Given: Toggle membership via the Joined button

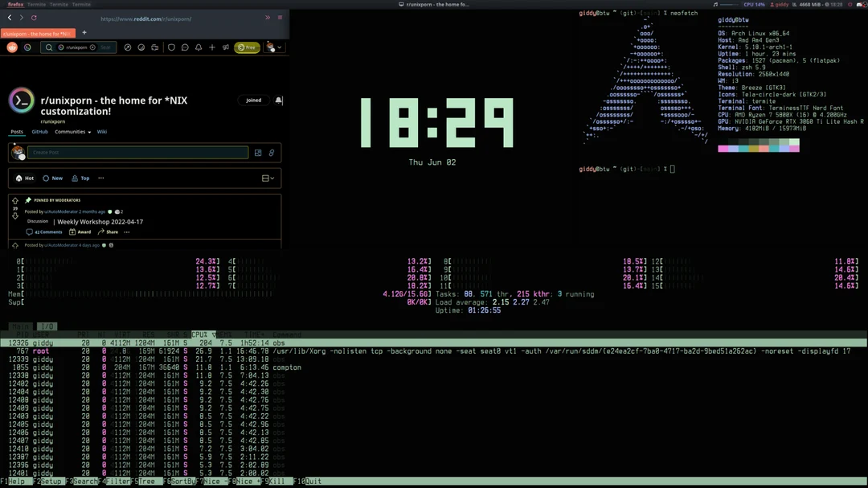Looking at the screenshot, I should [253, 100].
